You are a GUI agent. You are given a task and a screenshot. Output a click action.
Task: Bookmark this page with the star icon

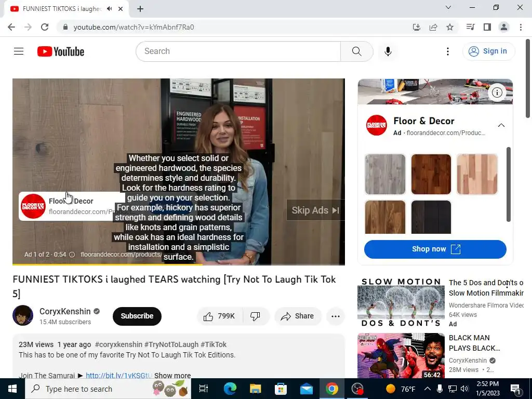click(x=450, y=27)
